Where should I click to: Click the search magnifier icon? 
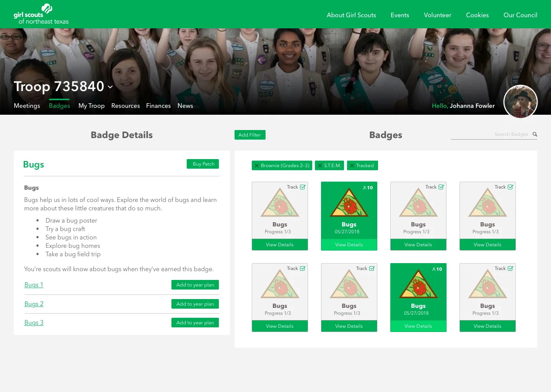(x=535, y=134)
